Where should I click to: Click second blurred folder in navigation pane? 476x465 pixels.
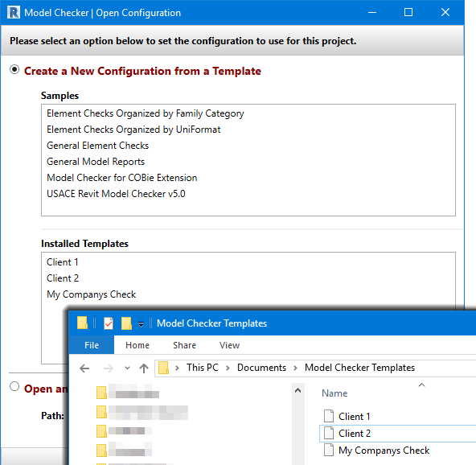click(x=142, y=412)
